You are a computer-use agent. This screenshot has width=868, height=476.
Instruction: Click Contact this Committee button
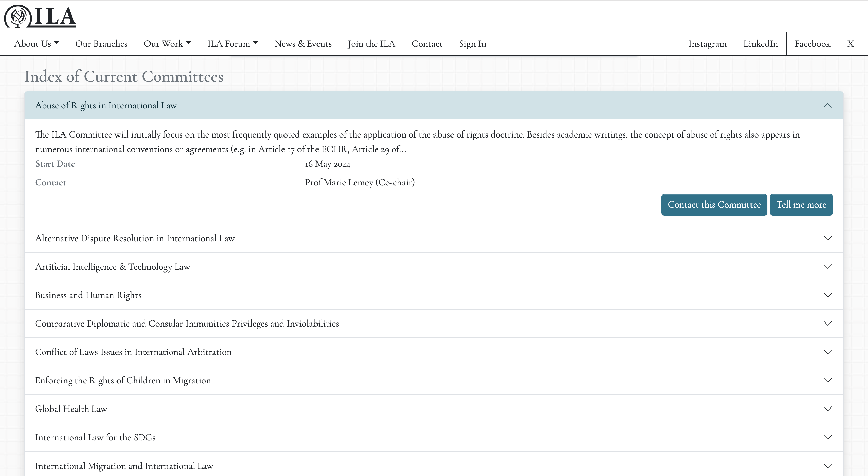[x=714, y=205]
